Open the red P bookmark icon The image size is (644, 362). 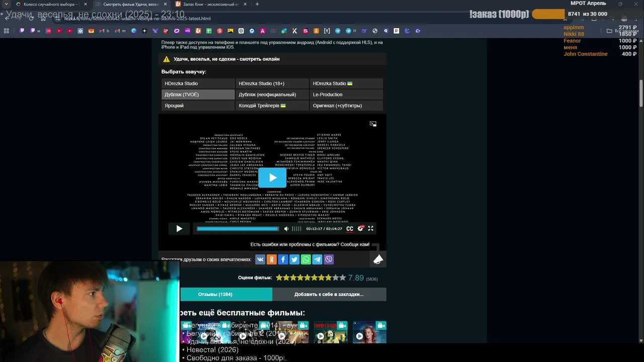pos(396,31)
